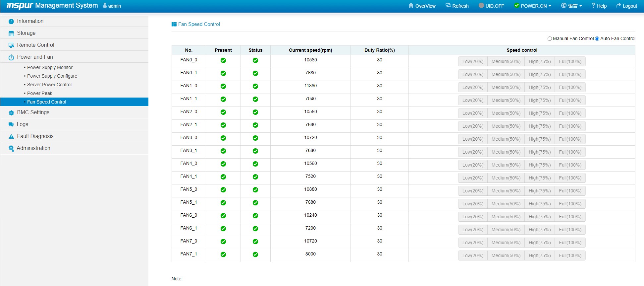Set FAN0_0 speed to Low(20%)
Screen dimensions: 644x286
click(473, 62)
